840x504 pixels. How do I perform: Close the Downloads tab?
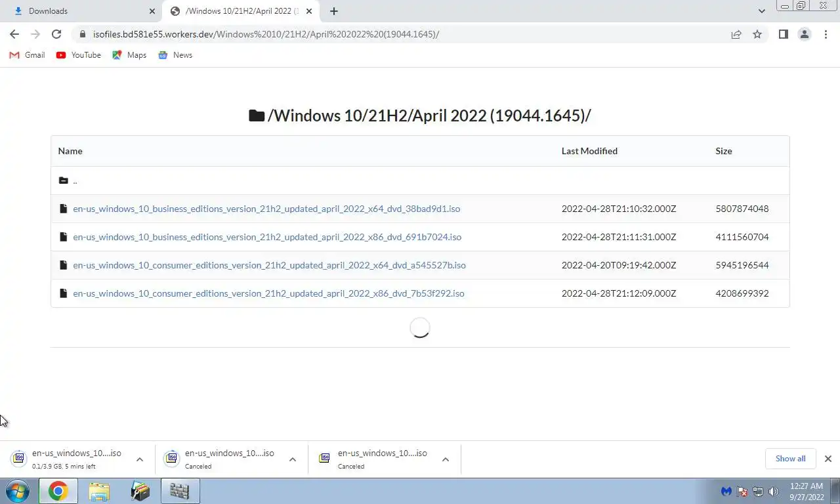[152, 11]
